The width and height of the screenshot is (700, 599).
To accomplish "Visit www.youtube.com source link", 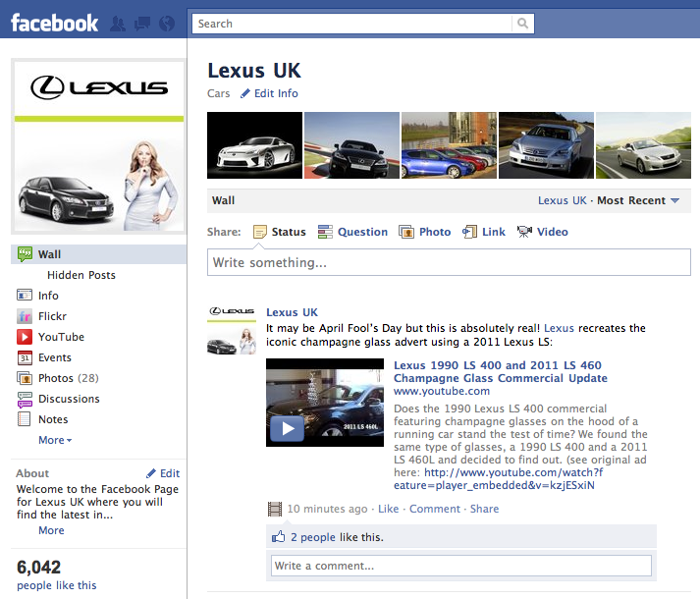I will 442,391.
